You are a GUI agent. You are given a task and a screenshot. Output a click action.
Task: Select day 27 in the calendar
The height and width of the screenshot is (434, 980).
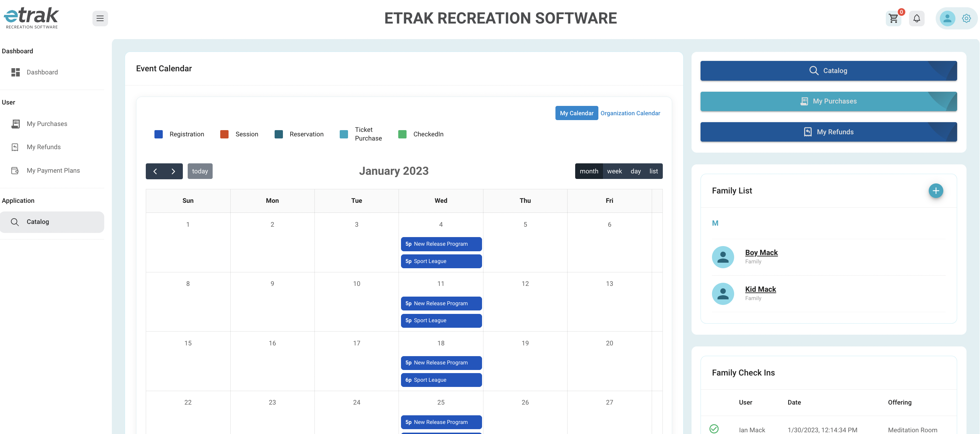[609, 403]
